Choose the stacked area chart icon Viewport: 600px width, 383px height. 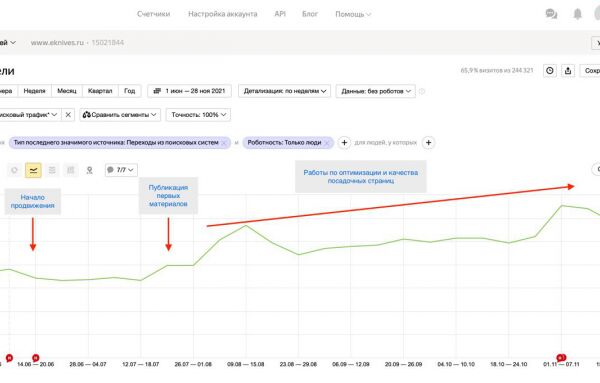click(x=52, y=170)
